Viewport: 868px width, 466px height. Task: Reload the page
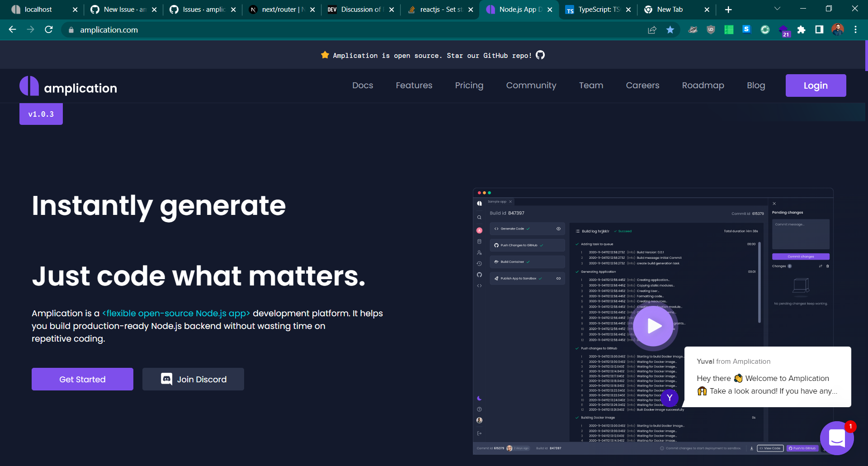coord(49,30)
